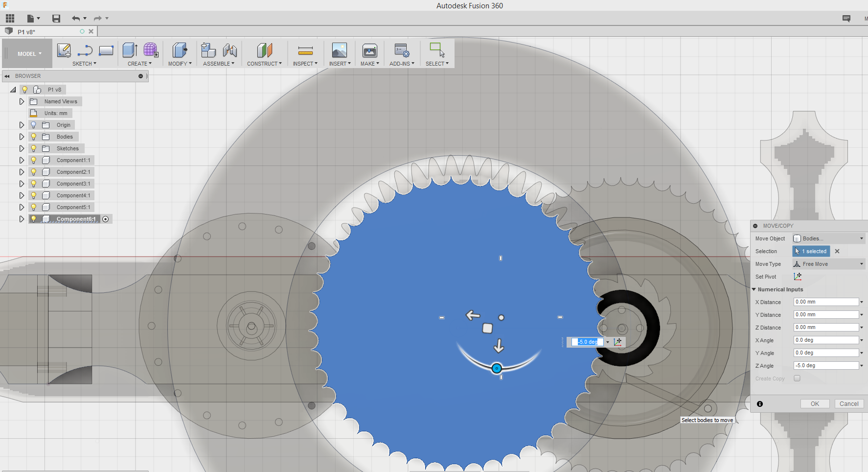This screenshot has width=868, height=472.
Task: Collapse the Numerical Inputs section
Action: (754, 289)
